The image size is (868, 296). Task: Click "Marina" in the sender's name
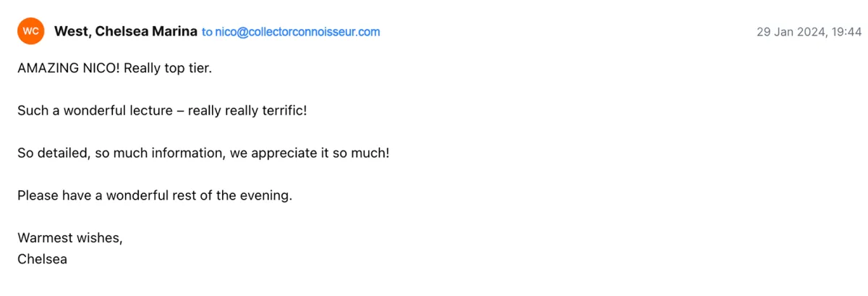174,31
